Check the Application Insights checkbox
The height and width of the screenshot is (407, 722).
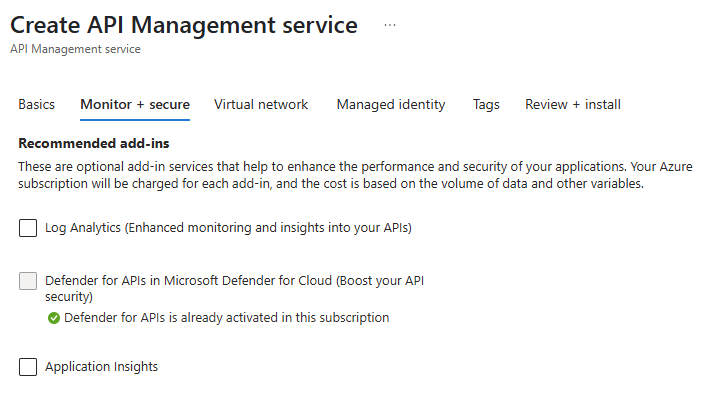point(28,367)
